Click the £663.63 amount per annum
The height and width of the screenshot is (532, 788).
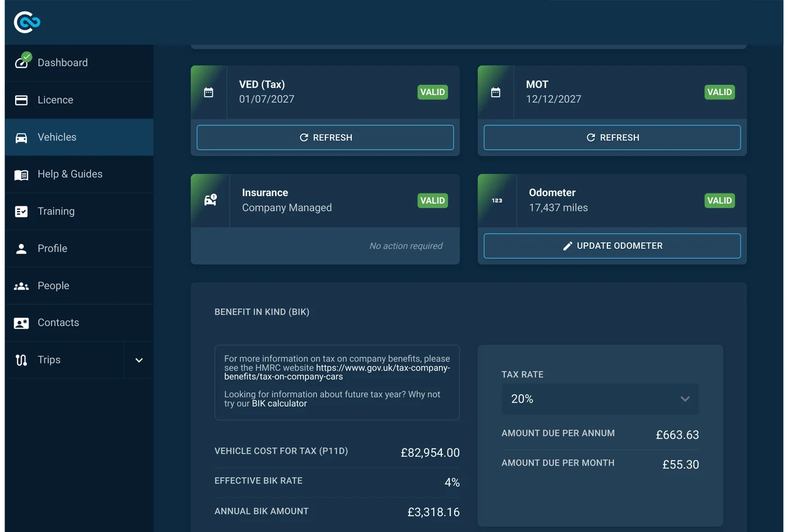677,435
